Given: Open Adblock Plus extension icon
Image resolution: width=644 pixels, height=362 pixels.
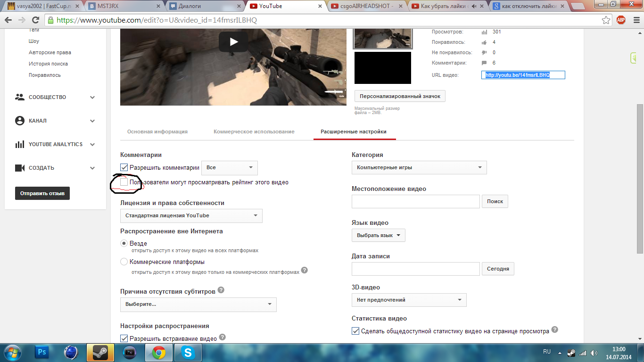Looking at the screenshot, I should pyautogui.click(x=621, y=20).
